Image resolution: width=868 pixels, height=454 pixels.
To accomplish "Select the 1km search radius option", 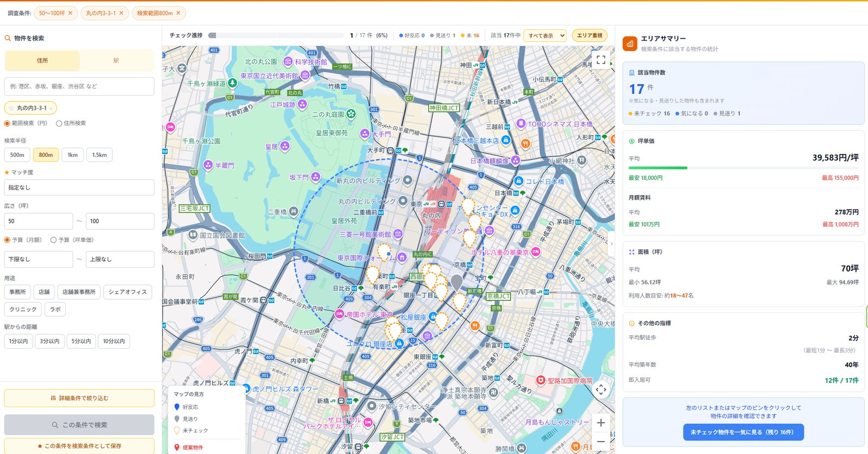I will (73, 155).
